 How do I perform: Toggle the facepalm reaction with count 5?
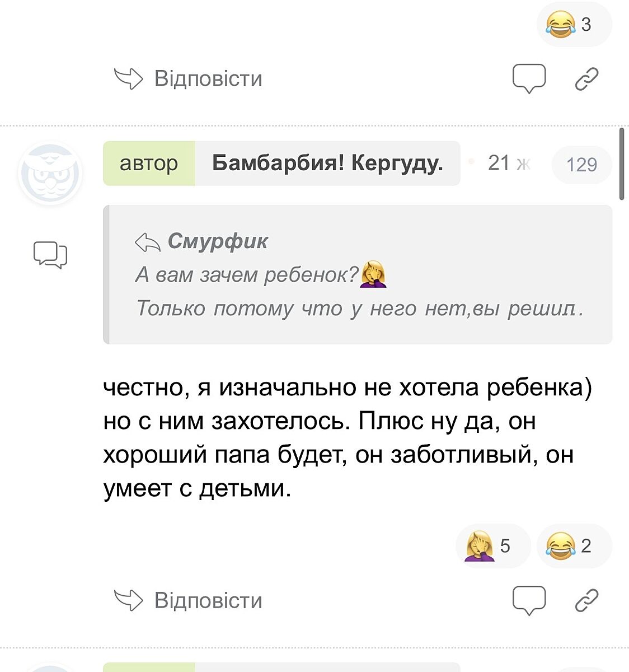pos(492,545)
